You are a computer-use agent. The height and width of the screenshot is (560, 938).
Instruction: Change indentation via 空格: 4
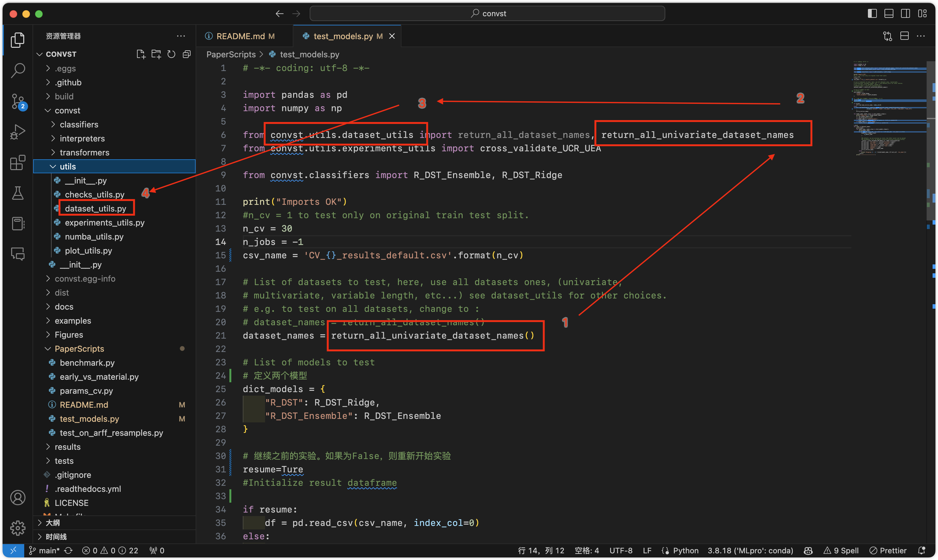[x=587, y=550]
